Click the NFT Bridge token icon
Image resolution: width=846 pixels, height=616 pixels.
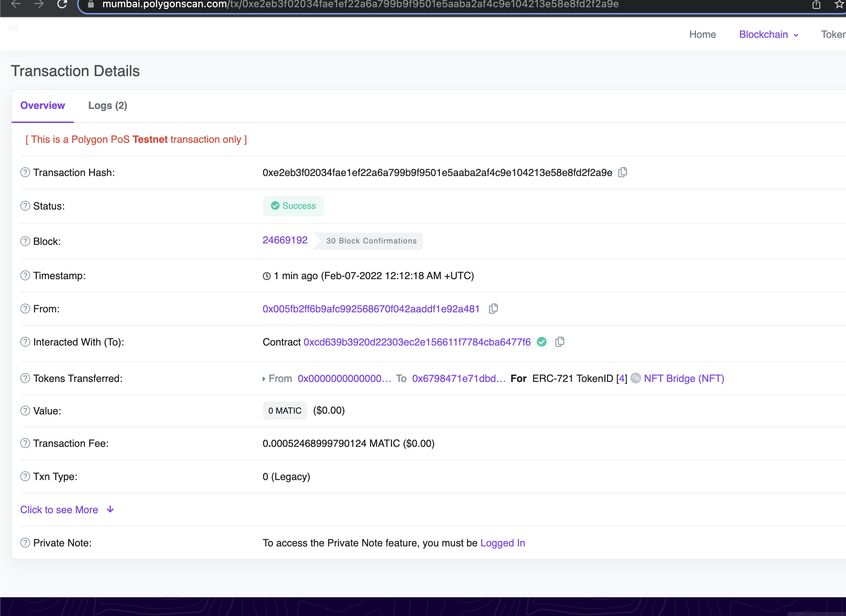tap(636, 378)
